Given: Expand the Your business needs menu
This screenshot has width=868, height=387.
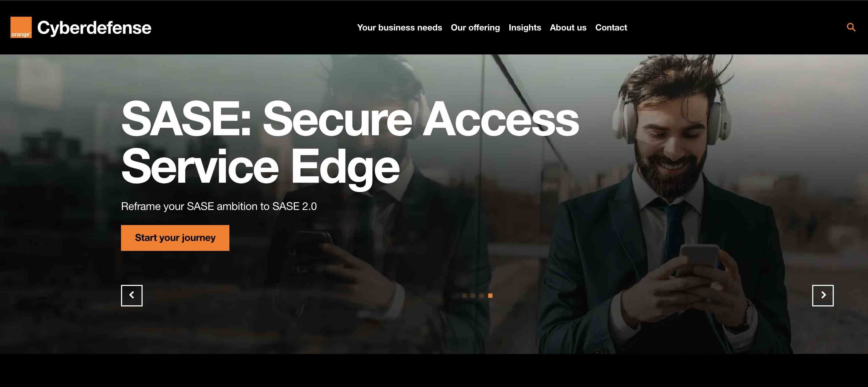Looking at the screenshot, I should 399,27.
